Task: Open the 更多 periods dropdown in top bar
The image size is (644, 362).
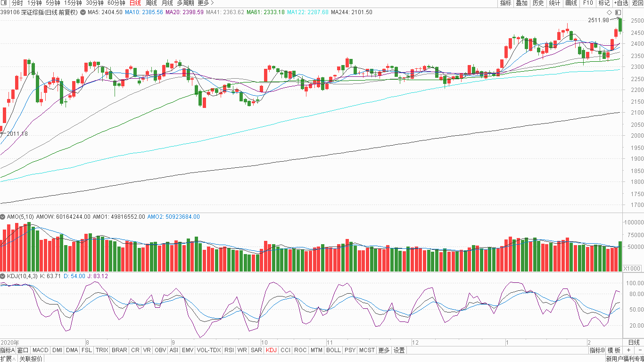Action: pos(206,3)
